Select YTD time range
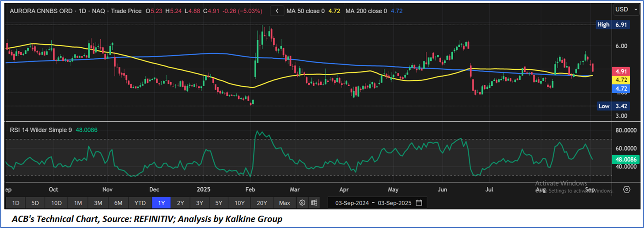Image resolution: width=644 pixels, height=228 pixels. click(x=140, y=203)
